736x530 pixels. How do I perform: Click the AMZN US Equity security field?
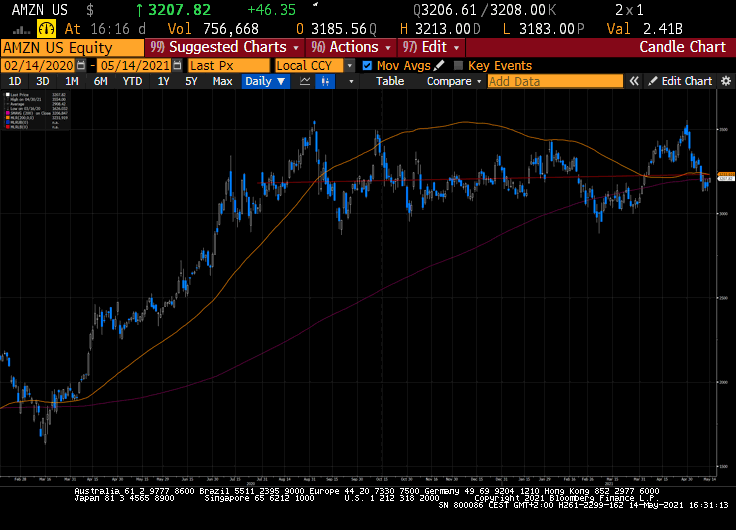click(72, 48)
